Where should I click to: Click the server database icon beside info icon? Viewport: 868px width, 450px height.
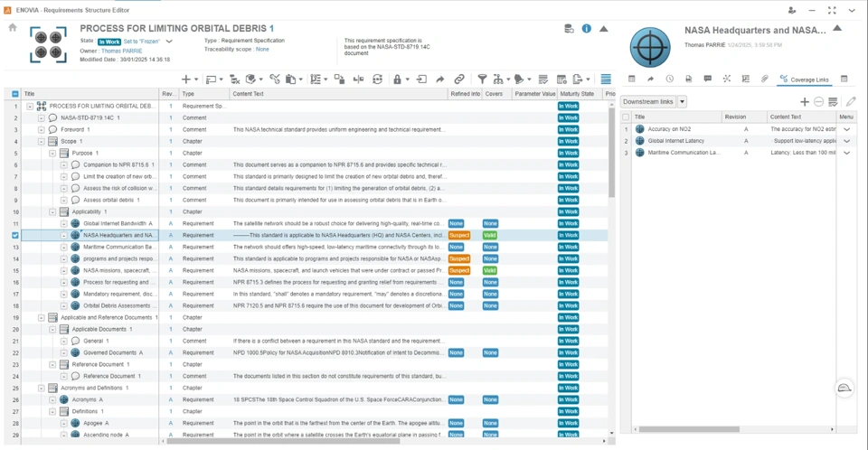[x=569, y=29]
